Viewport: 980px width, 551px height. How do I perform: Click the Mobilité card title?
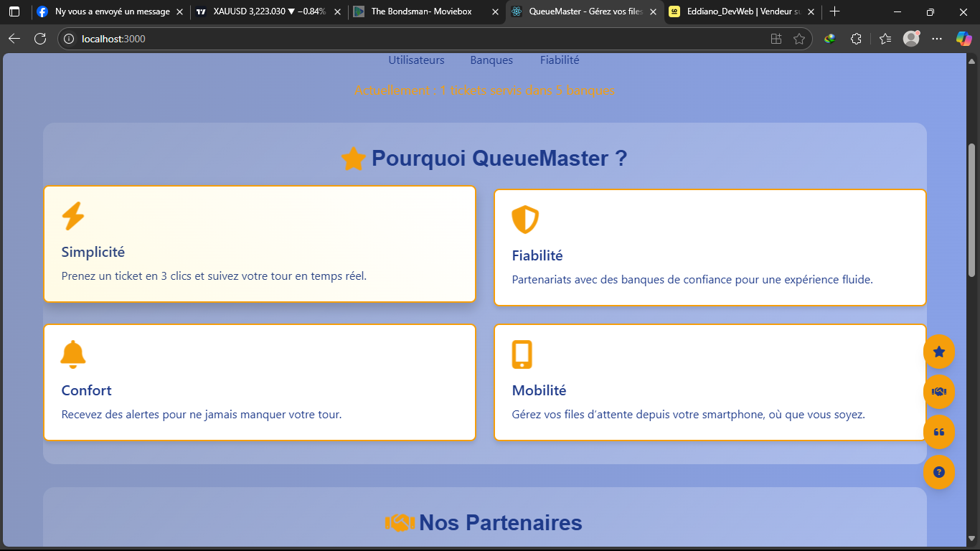[539, 390]
